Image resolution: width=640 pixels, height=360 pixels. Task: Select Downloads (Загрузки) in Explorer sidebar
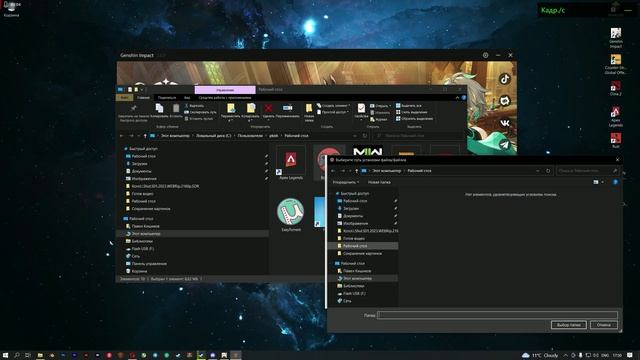coord(140,164)
